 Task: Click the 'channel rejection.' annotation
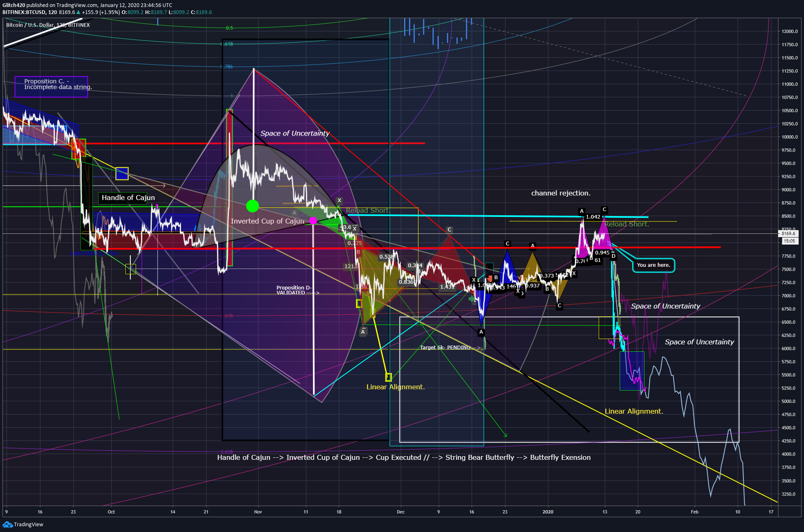pyautogui.click(x=561, y=193)
